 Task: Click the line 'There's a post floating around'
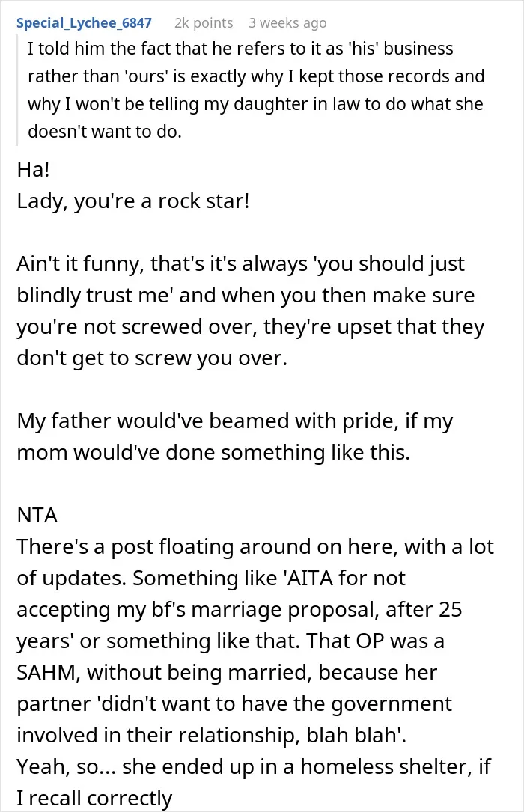point(255,547)
